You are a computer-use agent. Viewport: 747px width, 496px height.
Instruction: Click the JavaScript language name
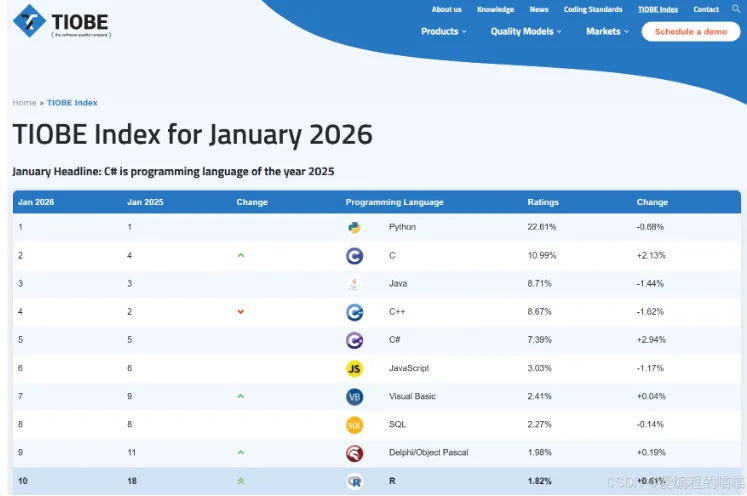point(409,368)
